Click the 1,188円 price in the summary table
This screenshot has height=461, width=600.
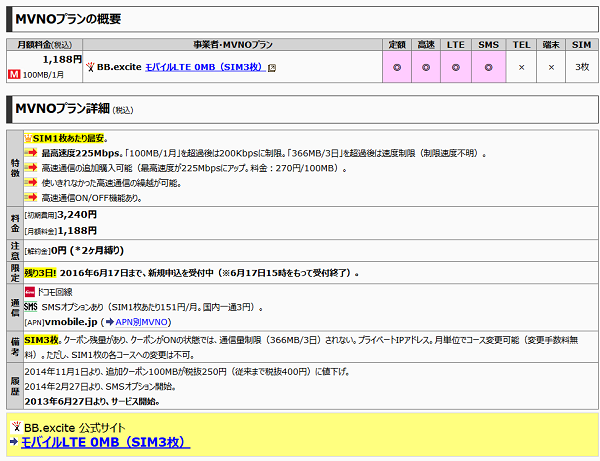coord(62,59)
